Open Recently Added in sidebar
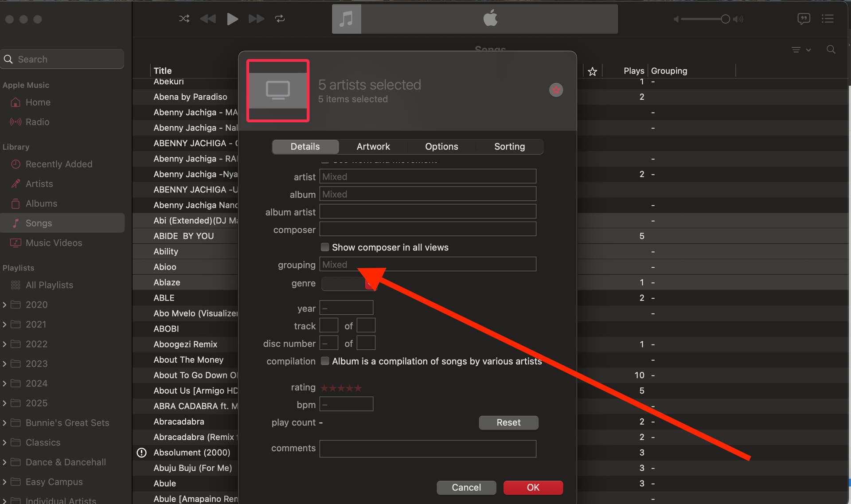The image size is (851, 504). point(59,164)
